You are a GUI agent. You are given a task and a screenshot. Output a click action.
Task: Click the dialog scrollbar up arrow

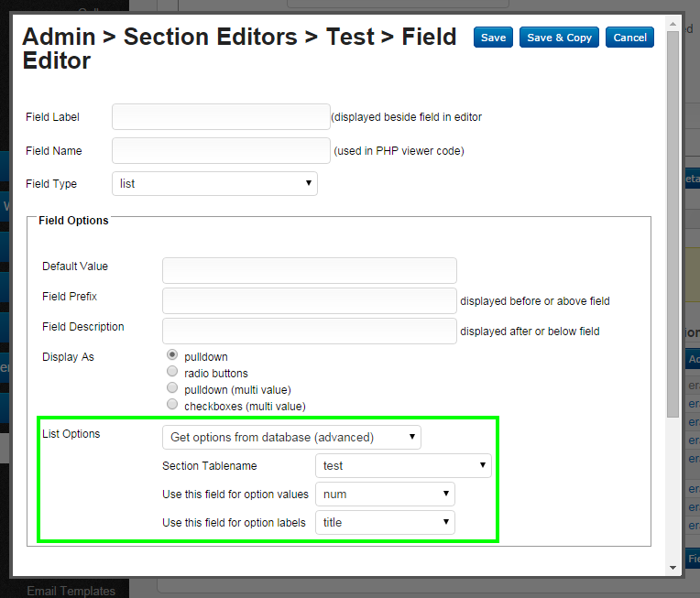(x=673, y=22)
